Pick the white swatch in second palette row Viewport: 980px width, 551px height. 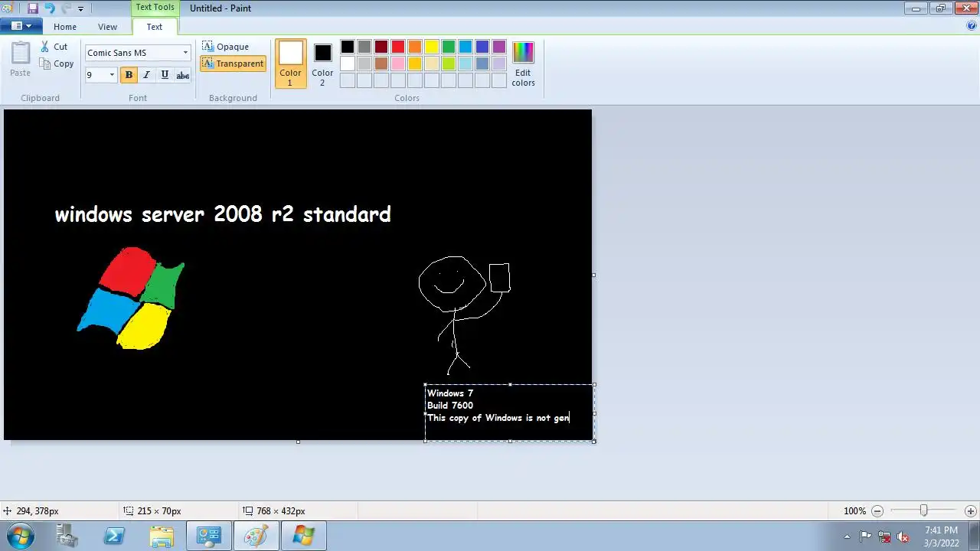click(348, 64)
